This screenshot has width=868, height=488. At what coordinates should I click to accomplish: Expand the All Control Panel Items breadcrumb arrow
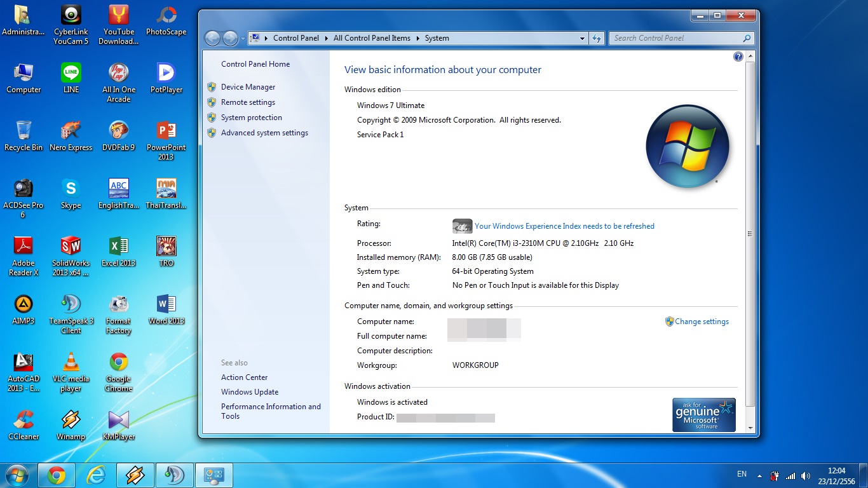[x=418, y=38]
